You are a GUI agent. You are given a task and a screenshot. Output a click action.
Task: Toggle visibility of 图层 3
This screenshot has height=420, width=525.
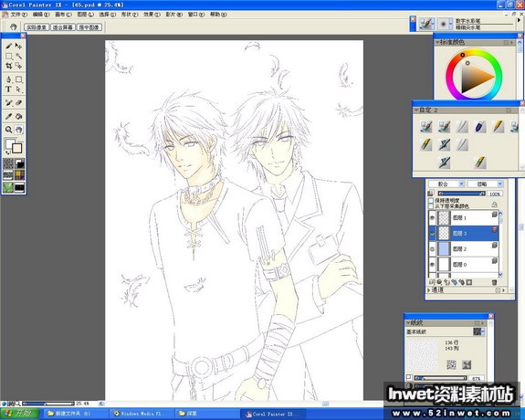click(x=432, y=233)
